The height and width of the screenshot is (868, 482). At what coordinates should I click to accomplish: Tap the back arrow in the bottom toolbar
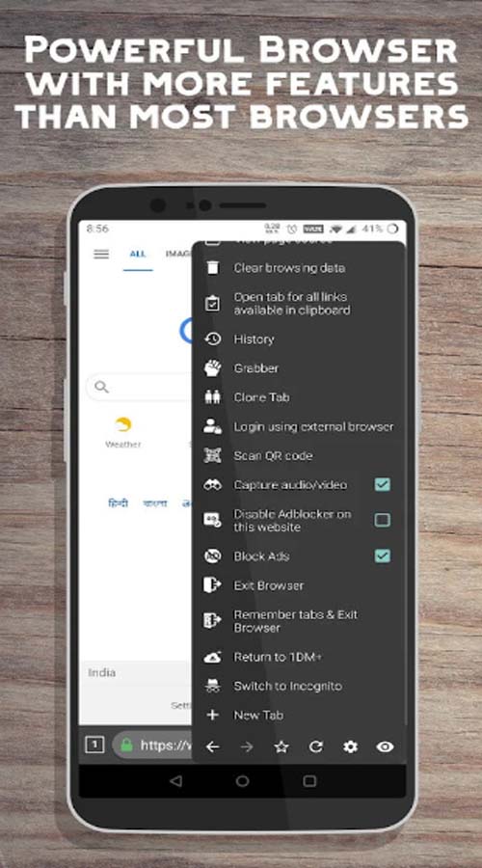pos(212,746)
